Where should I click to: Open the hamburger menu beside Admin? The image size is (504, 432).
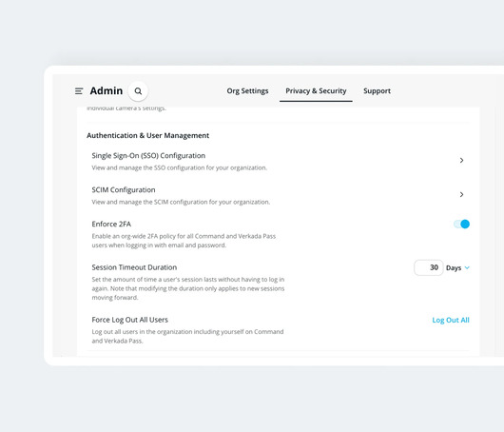click(79, 91)
